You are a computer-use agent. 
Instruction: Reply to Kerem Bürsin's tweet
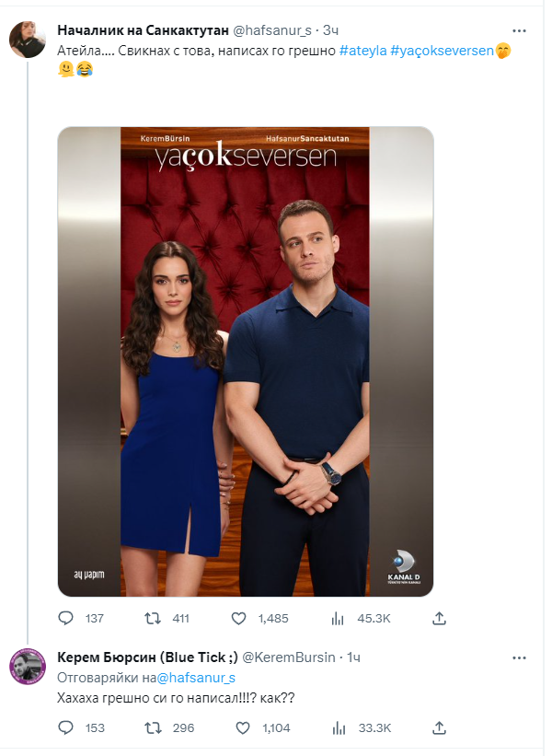(x=65, y=727)
